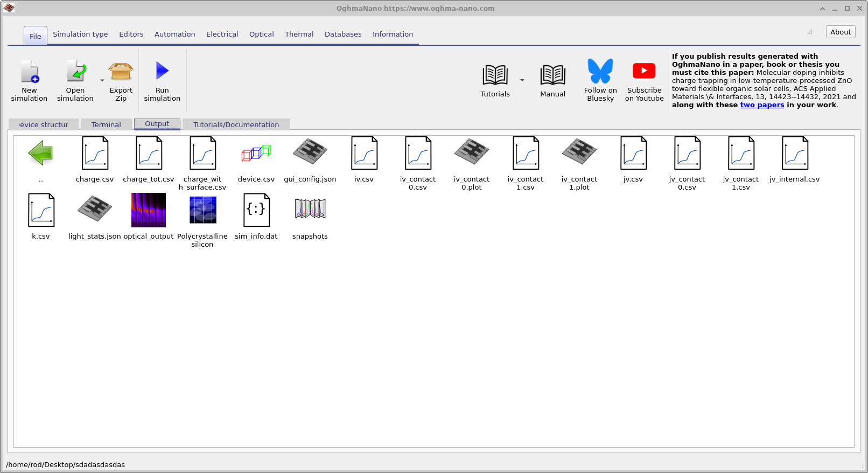Open the Editors ribbon tab
This screenshot has height=473, width=868.
(x=131, y=34)
